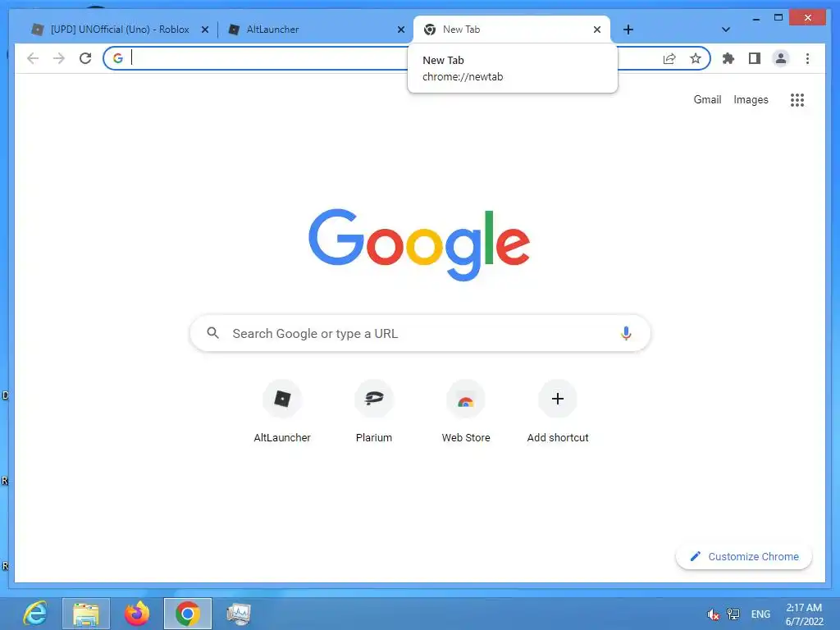Click the Google icon in address bar
840x630 pixels.
tap(118, 58)
